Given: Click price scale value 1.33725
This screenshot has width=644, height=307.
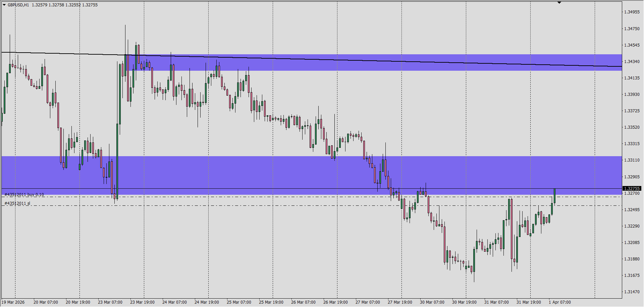Looking at the screenshot, I should click(632, 111).
